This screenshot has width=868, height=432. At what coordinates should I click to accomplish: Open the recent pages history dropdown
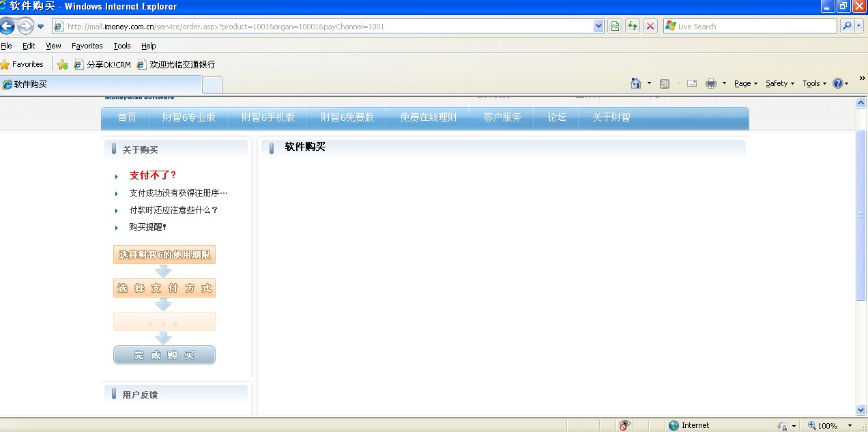click(x=40, y=27)
